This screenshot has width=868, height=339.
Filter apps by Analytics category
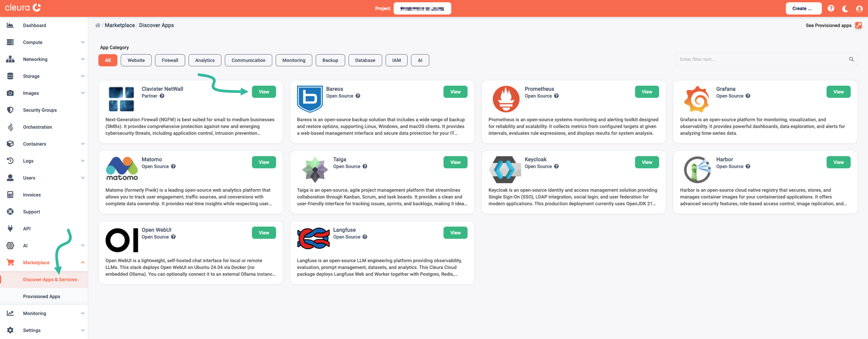205,60
